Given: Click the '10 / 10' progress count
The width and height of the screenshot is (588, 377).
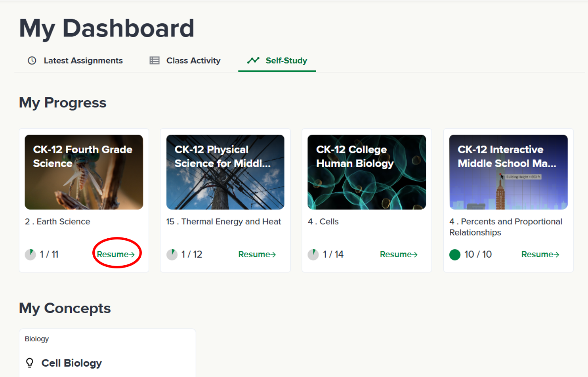Looking at the screenshot, I should coord(478,255).
